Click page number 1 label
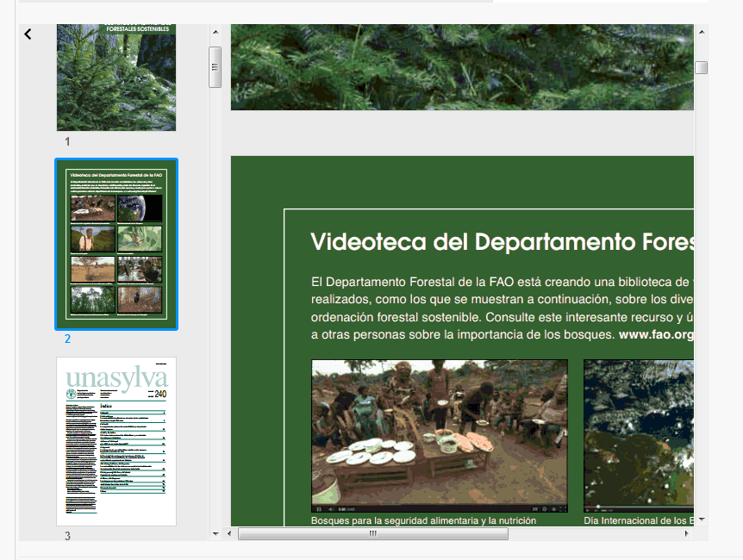Viewport: 743px width, 560px height. (x=67, y=141)
